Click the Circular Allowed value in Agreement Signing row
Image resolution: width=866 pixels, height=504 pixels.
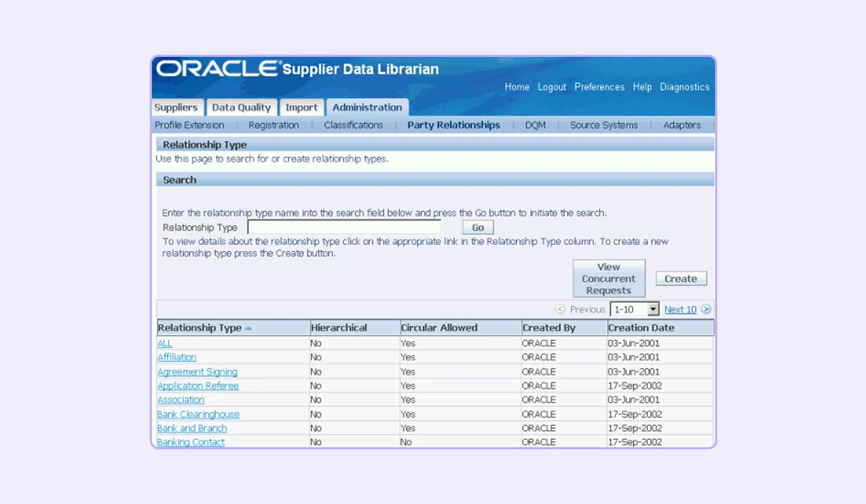tap(407, 372)
